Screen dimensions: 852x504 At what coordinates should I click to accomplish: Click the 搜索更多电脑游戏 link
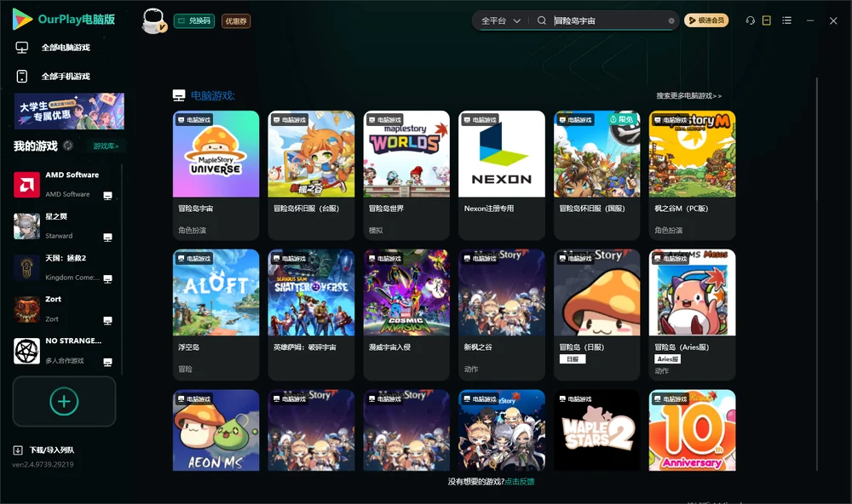[x=688, y=96]
